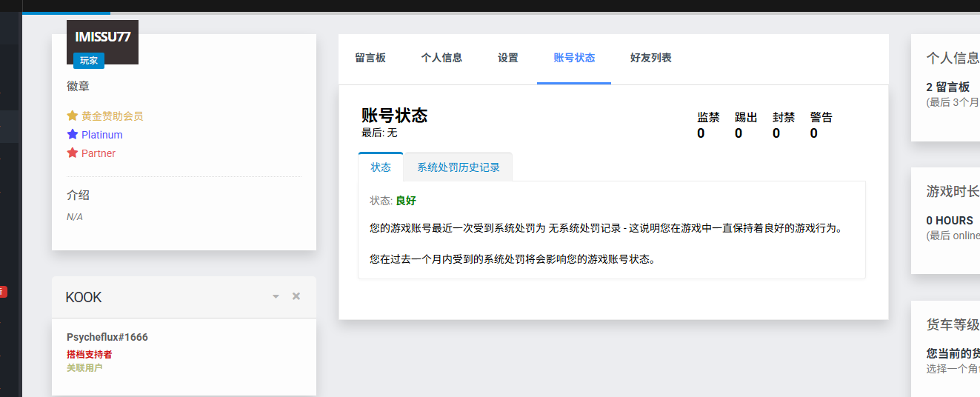The width and height of the screenshot is (980, 397).
Task: Click the red badge in left sidebar
Action: [x=3, y=292]
